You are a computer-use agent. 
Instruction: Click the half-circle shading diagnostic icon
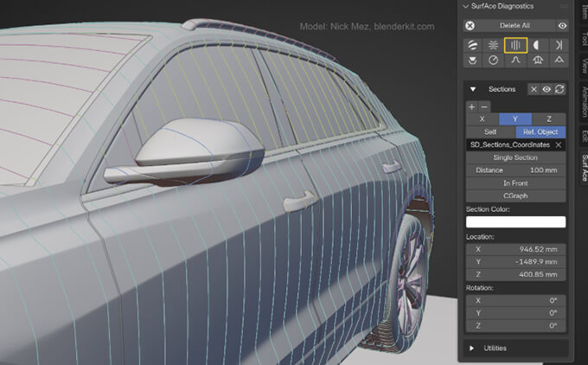[x=536, y=45]
